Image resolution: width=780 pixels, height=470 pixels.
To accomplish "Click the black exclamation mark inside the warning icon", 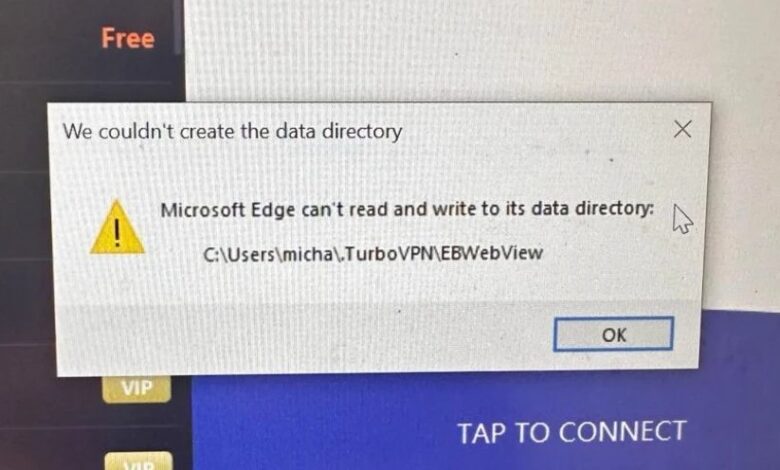I will (117, 232).
